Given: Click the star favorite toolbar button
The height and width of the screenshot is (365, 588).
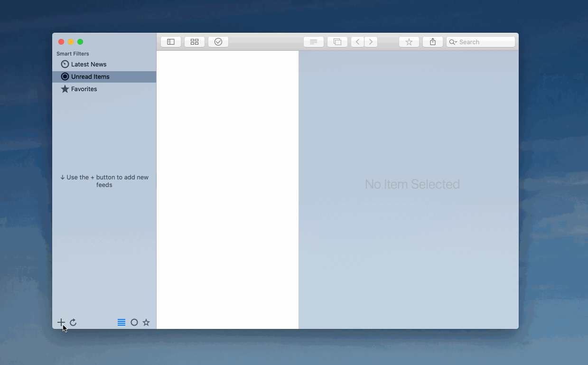Looking at the screenshot, I should (x=409, y=42).
